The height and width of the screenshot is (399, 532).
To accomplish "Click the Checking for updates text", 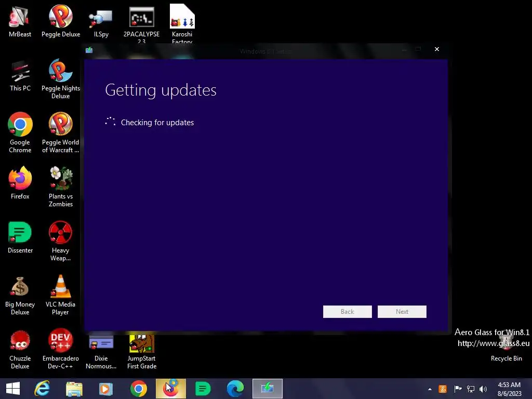I will click(x=157, y=123).
